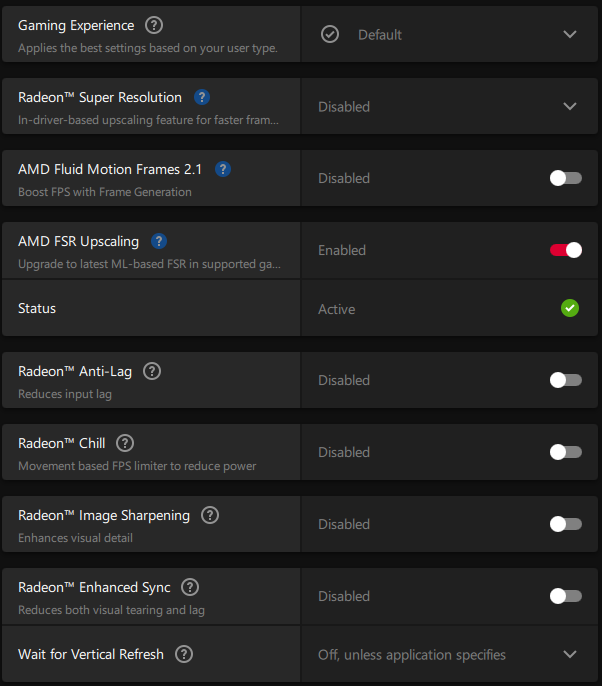Open Wait for Vertical Refresh help icon
Viewport: 602px width, 686px height.
[x=184, y=654]
